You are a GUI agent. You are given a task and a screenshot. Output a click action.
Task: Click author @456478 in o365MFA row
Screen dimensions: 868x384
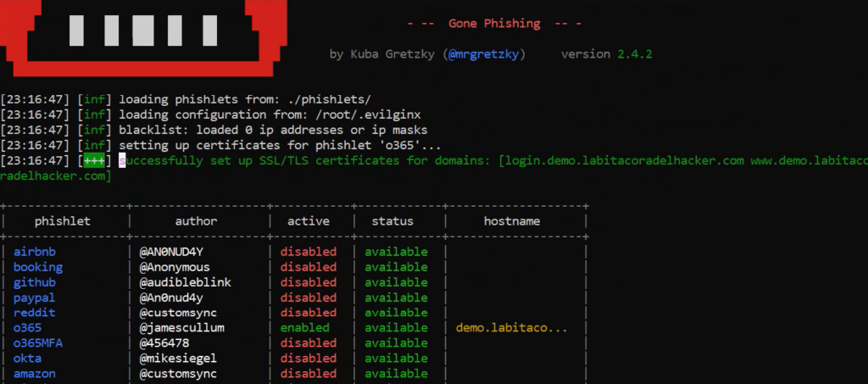pyautogui.click(x=164, y=343)
